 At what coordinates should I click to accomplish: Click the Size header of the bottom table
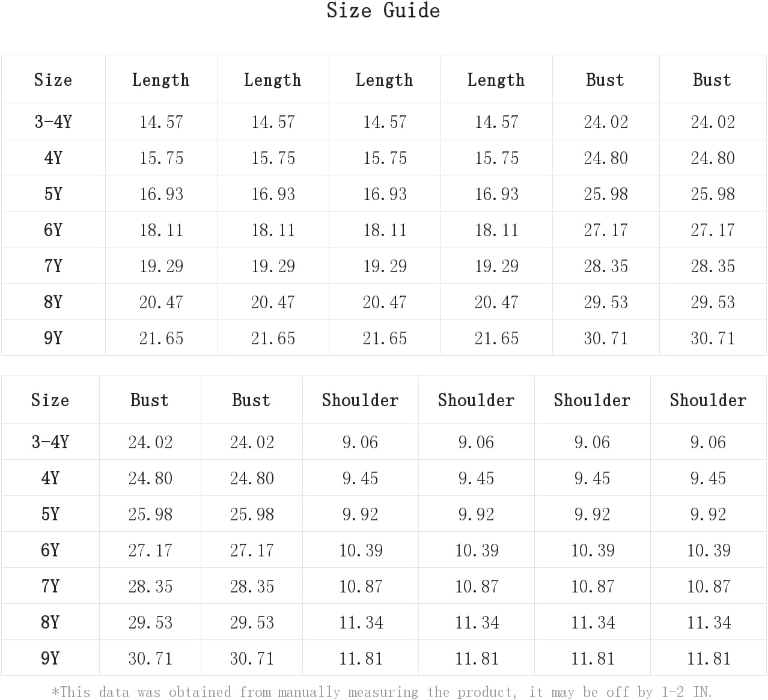click(x=50, y=400)
